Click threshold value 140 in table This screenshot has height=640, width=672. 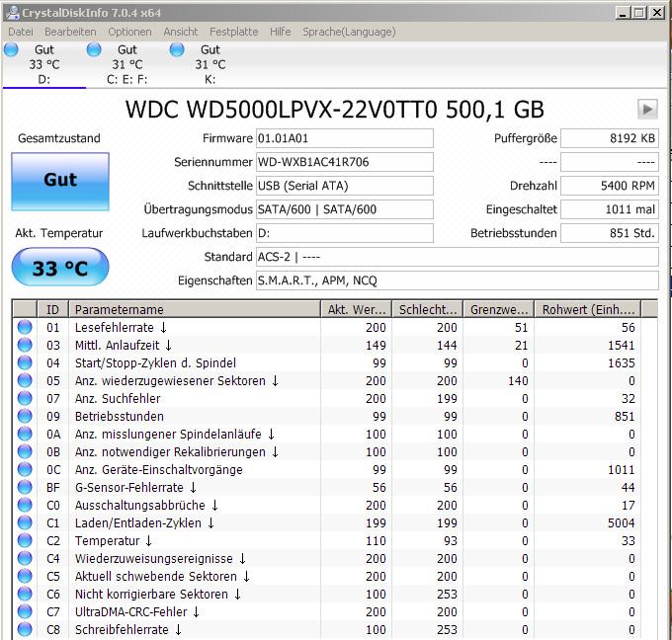point(518,381)
